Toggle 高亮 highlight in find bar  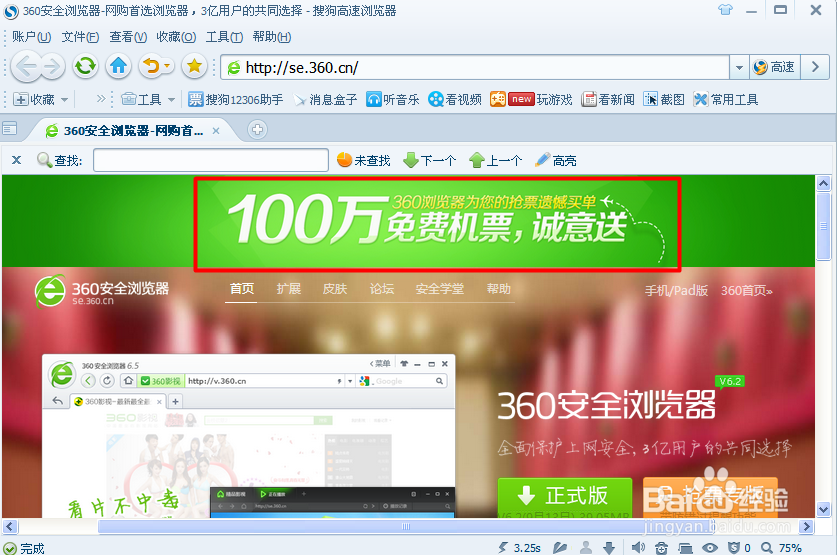click(556, 160)
